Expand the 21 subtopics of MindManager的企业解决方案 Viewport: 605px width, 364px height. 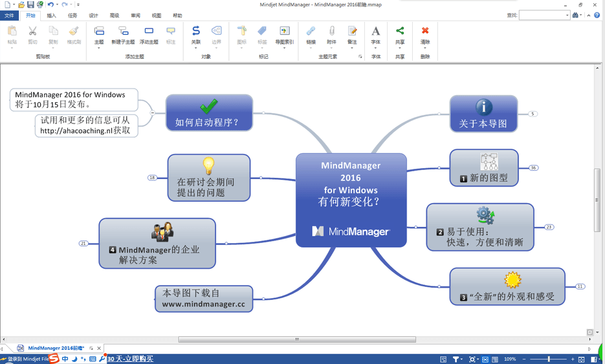pos(83,243)
